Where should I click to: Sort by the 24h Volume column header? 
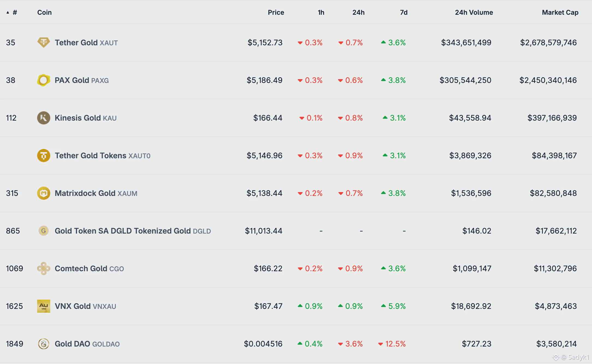pos(474,12)
